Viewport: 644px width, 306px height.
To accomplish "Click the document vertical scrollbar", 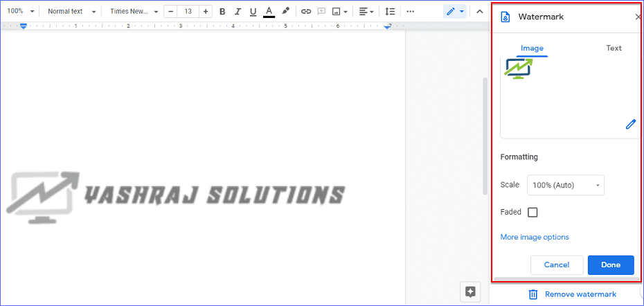I will [x=485, y=136].
